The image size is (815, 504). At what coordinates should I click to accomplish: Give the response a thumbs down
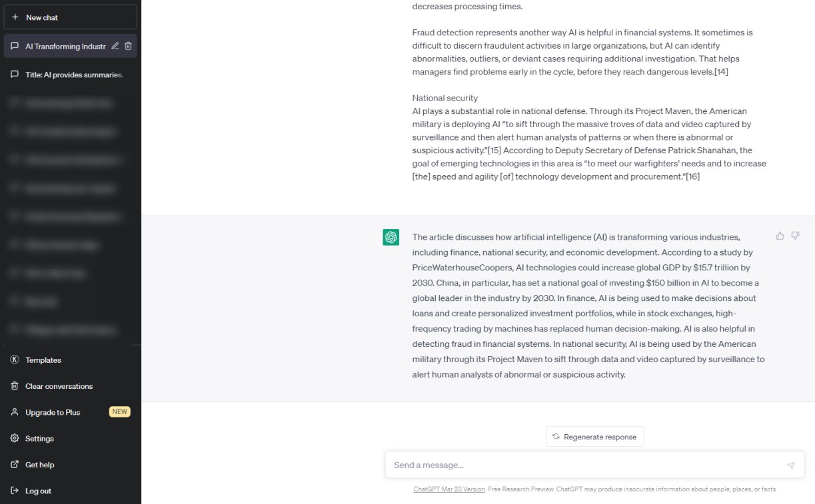tap(795, 235)
